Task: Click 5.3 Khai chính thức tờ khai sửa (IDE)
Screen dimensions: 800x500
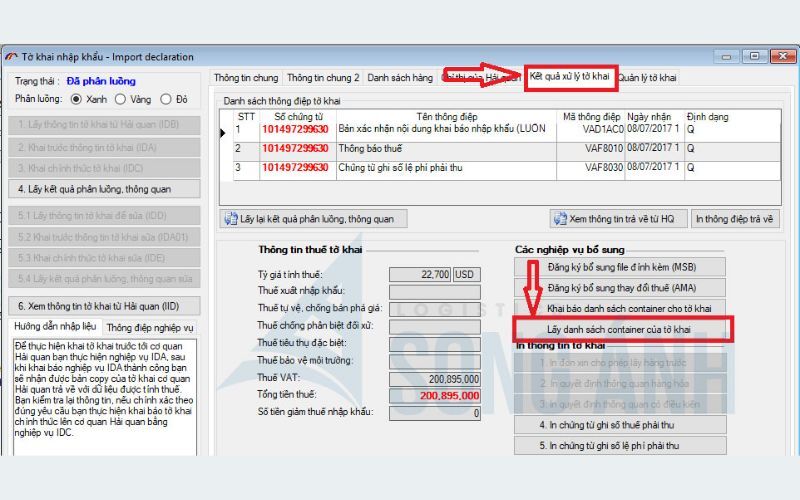Action: coord(105,258)
